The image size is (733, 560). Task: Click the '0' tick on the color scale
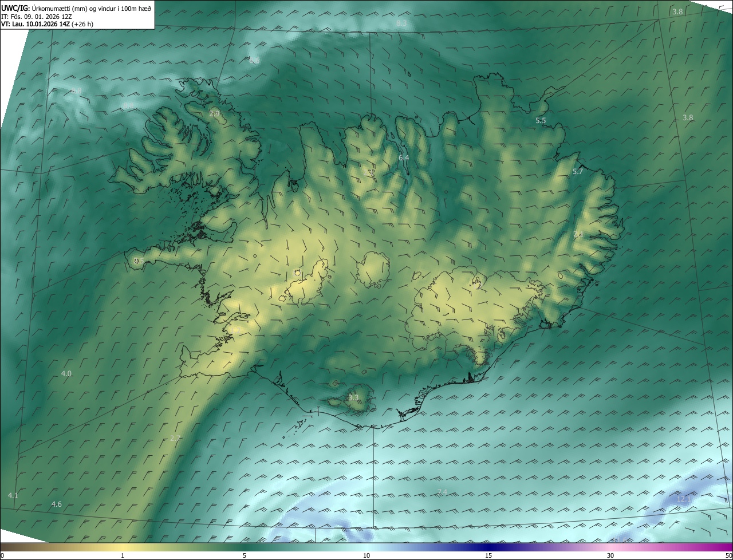point(2,555)
